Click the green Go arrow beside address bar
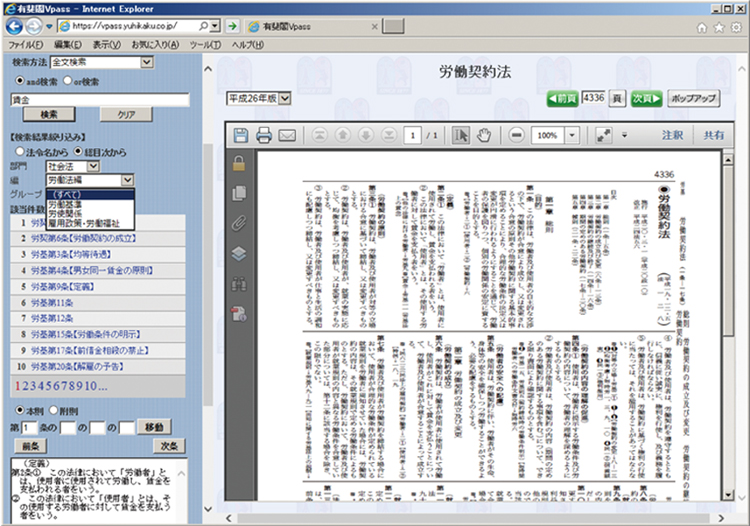The width and height of the screenshot is (750, 526). pos(232,26)
